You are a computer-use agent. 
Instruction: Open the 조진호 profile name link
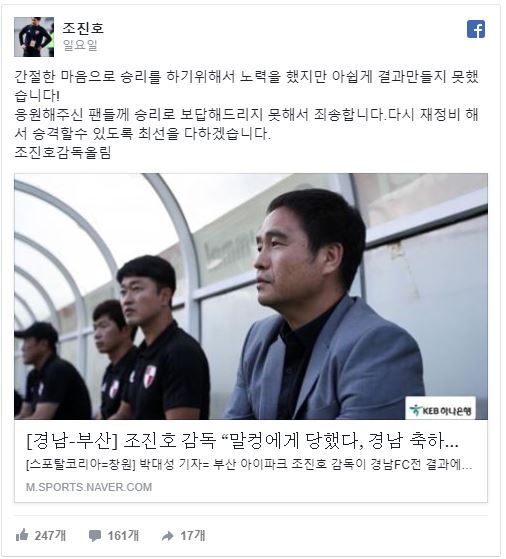(83, 27)
